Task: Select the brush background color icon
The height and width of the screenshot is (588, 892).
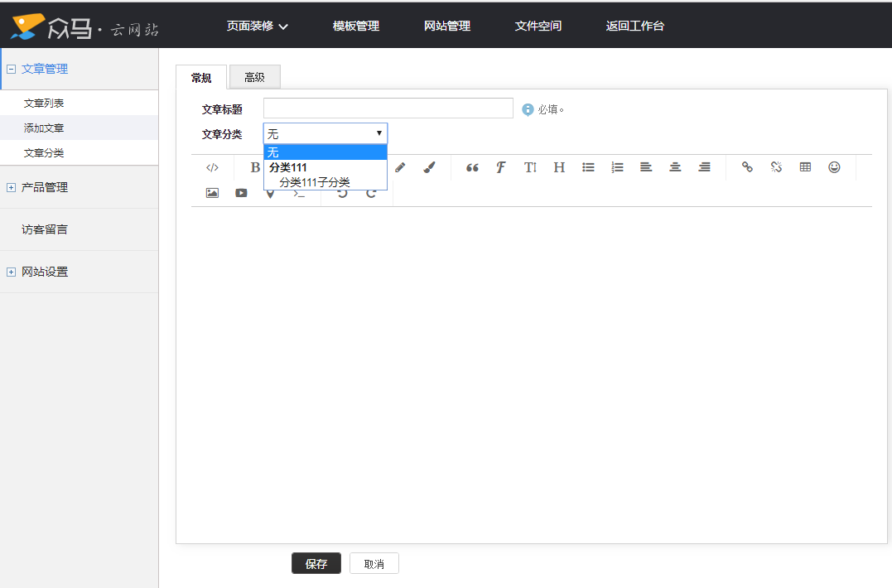Action: 430,167
